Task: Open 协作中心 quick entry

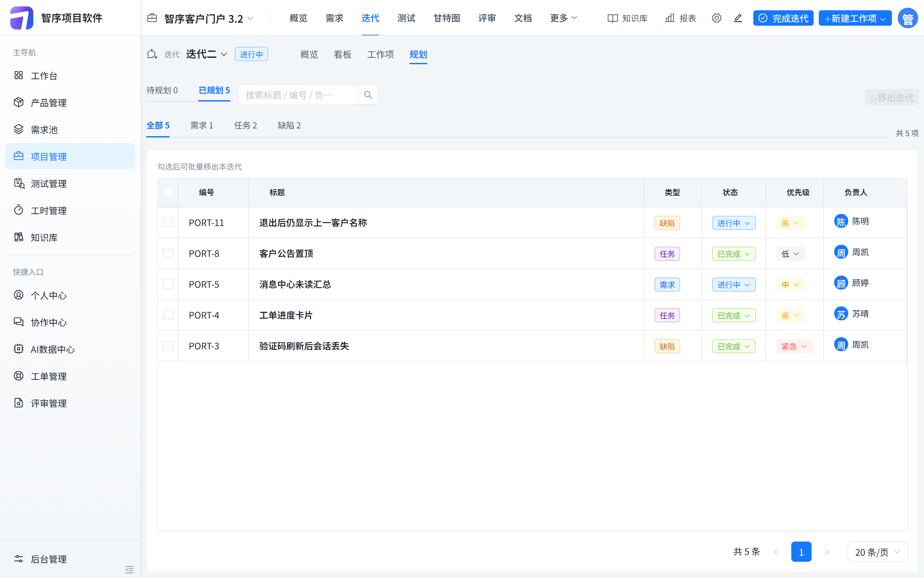Action: 70,322
